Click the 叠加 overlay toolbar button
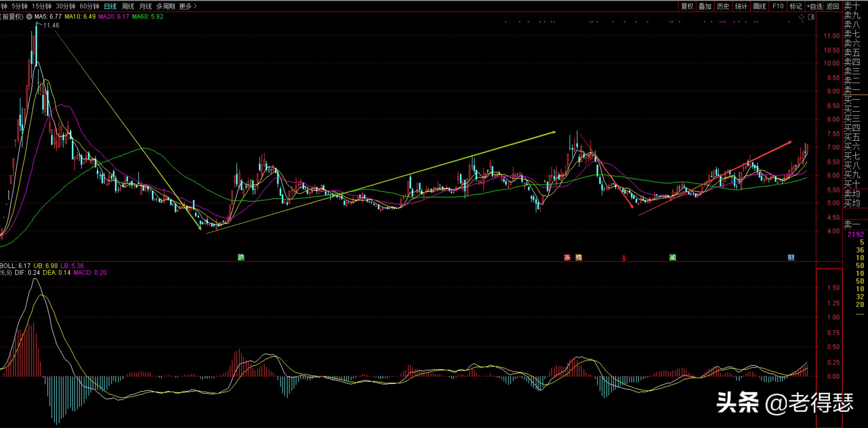The image size is (868, 428). 705,6
